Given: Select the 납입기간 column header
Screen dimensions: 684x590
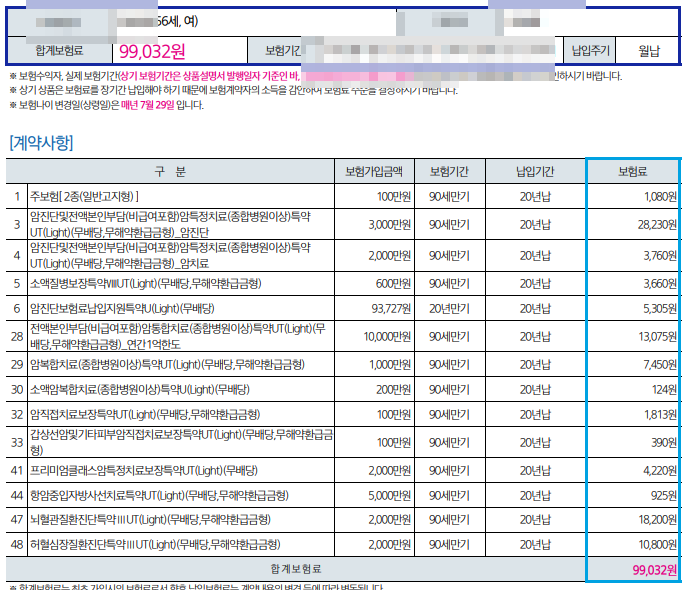Looking at the screenshot, I should 535,171.
